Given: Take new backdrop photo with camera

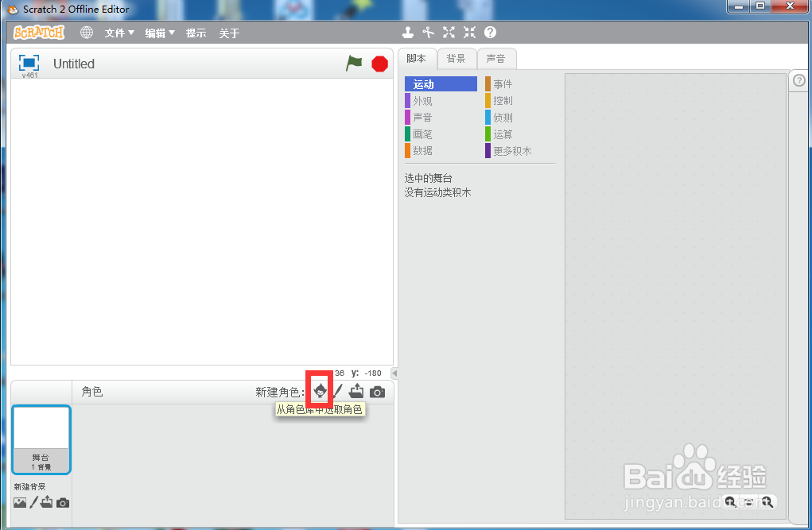Looking at the screenshot, I should click(x=63, y=502).
